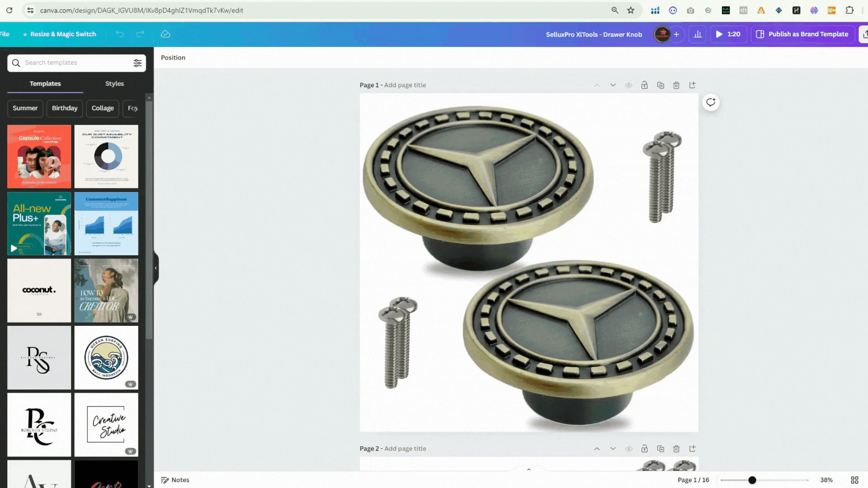Open the Ocean Surfing logo template
868x488 pixels.
[x=106, y=357]
